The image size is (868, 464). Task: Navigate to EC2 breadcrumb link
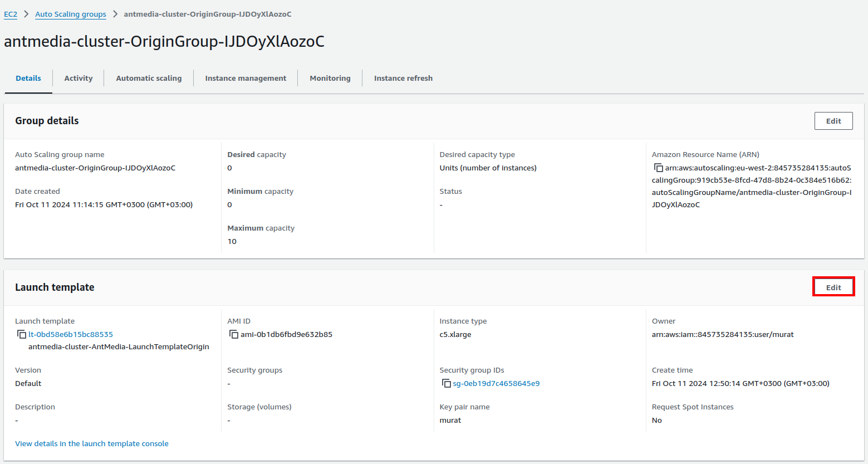click(x=11, y=14)
